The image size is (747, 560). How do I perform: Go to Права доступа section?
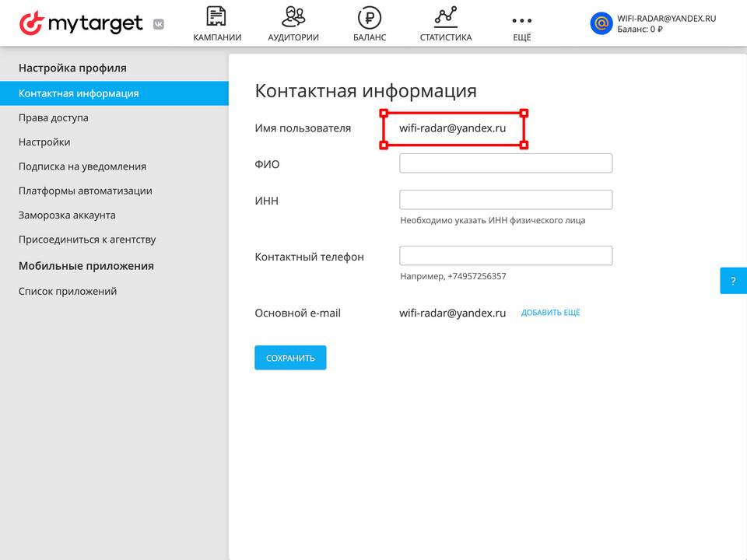pyautogui.click(x=54, y=117)
